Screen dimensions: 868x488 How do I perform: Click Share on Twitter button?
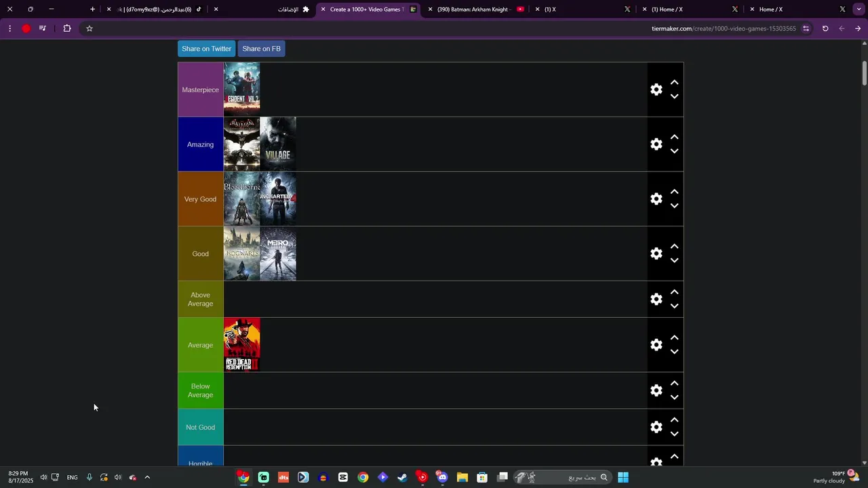(x=206, y=49)
